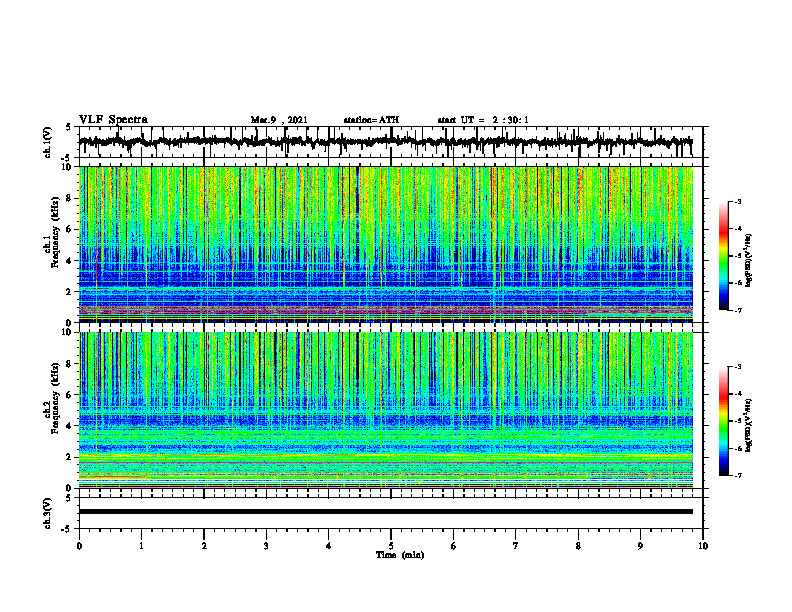Screen dimensions: 792x612
Task: Click the "-7" label on ch.2 color scale
Action: click(x=737, y=476)
